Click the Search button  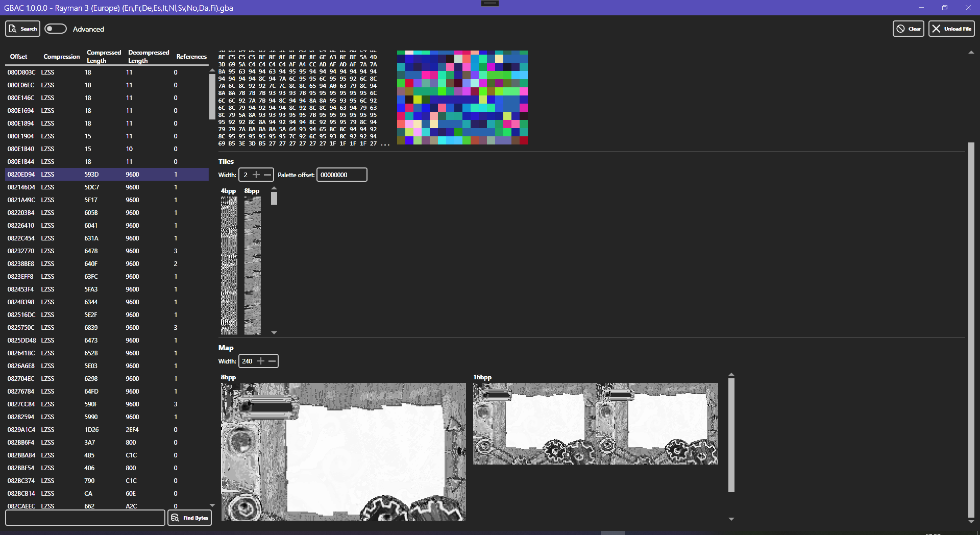click(x=22, y=29)
